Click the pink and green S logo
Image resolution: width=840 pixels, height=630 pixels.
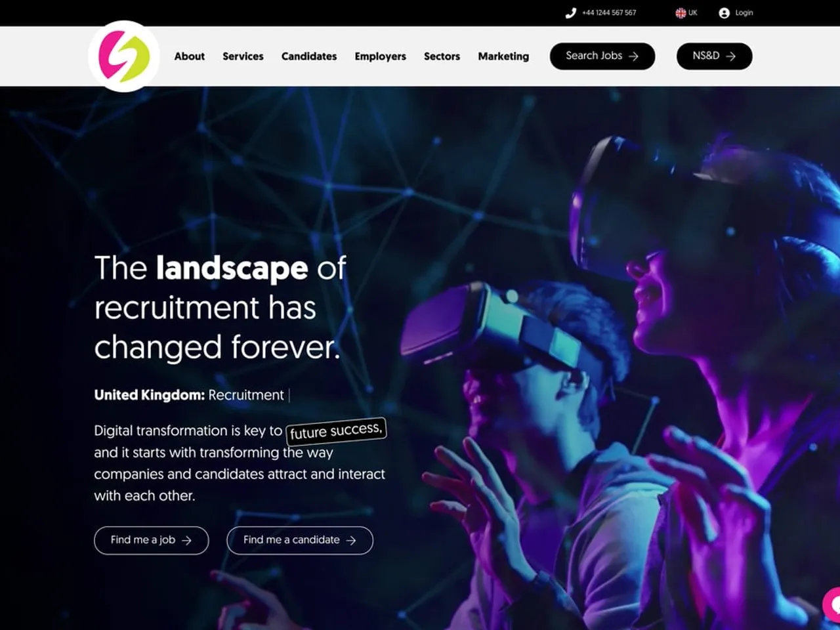coord(124,56)
